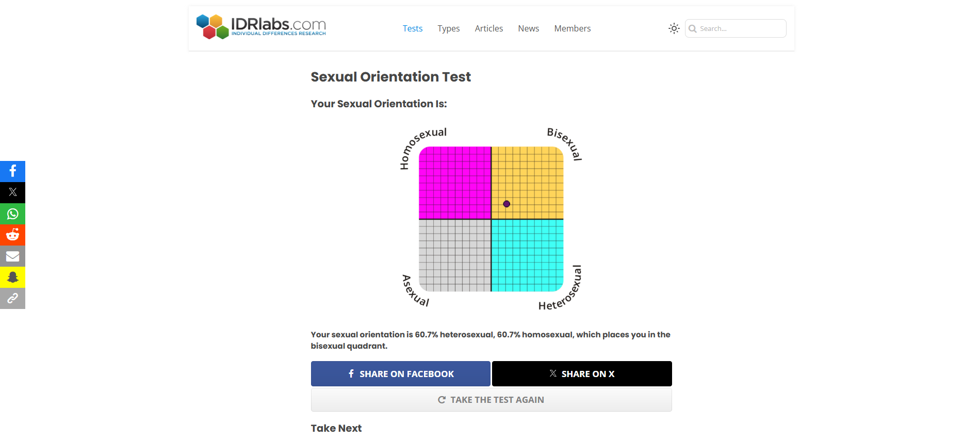
Task: Click the IDRlabs hexagon logo
Action: click(x=213, y=27)
